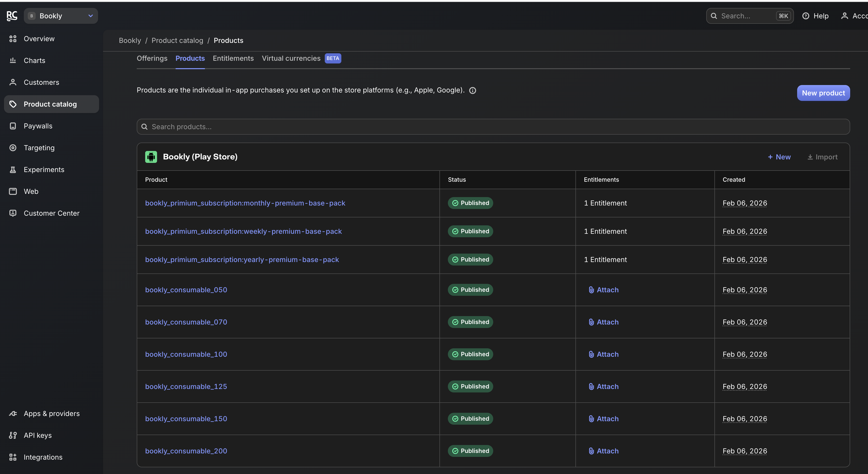The height and width of the screenshot is (474, 868).
Task: Attach an entitlement to bookly_consumable_100
Action: (603, 354)
